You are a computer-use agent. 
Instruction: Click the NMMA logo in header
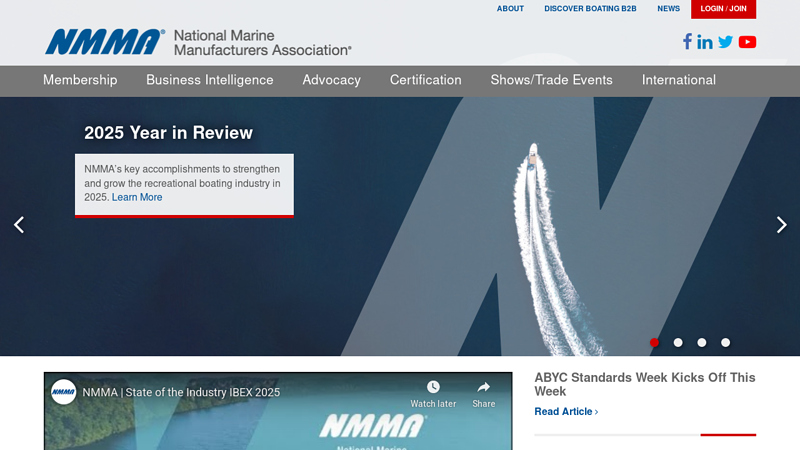coord(105,42)
